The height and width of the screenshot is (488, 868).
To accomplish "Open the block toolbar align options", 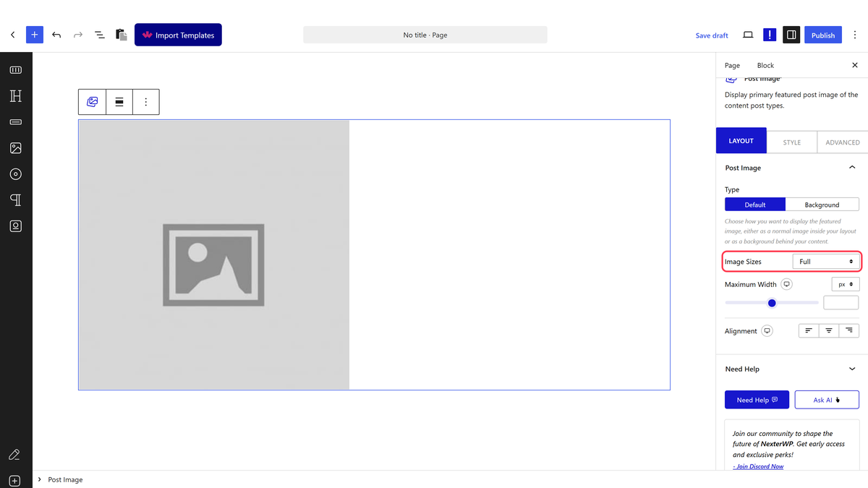I will pos(119,102).
